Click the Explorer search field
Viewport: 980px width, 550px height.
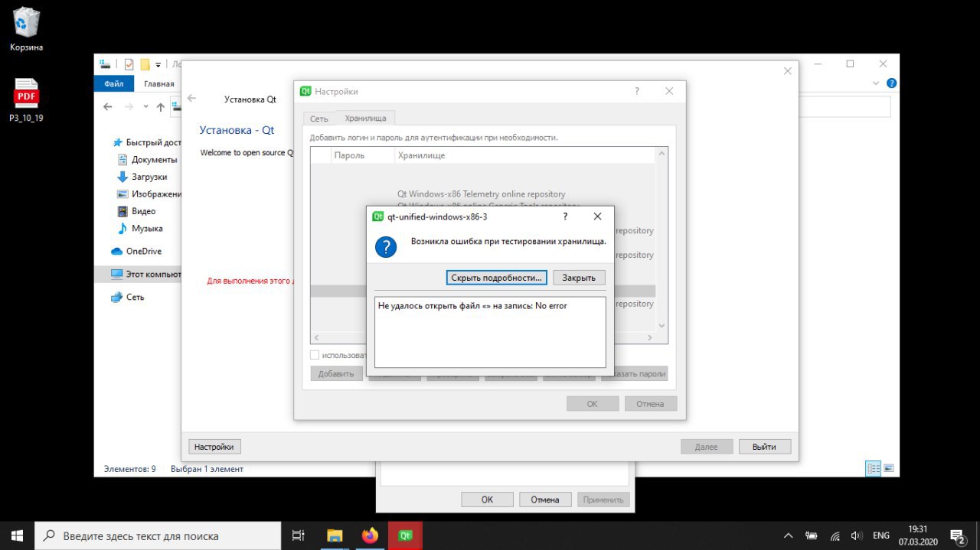[x=844, y=107]
